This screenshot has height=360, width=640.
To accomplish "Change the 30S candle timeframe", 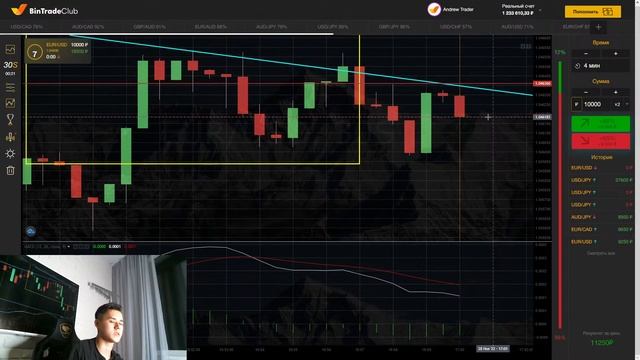I will click(x=10, y=65).
